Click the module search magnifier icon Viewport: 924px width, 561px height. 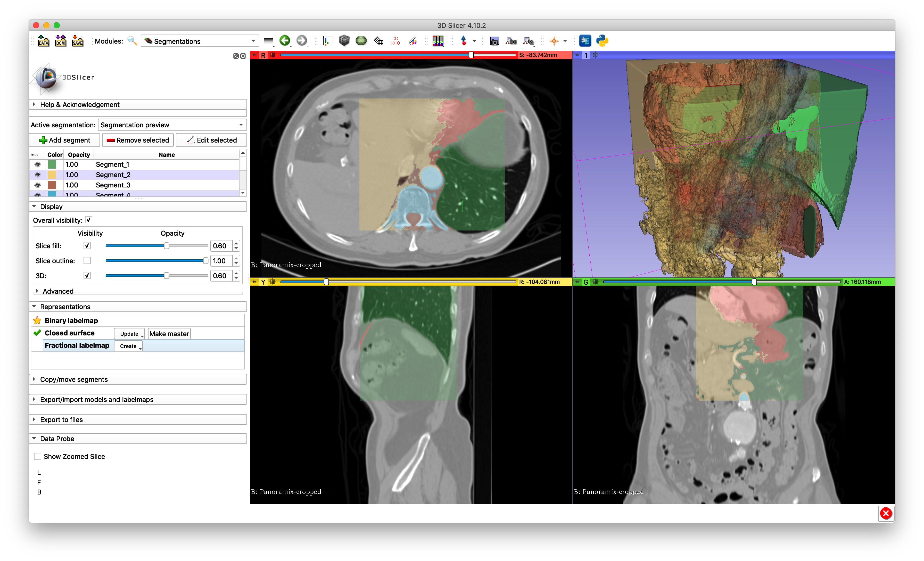(x=132, y=41)
